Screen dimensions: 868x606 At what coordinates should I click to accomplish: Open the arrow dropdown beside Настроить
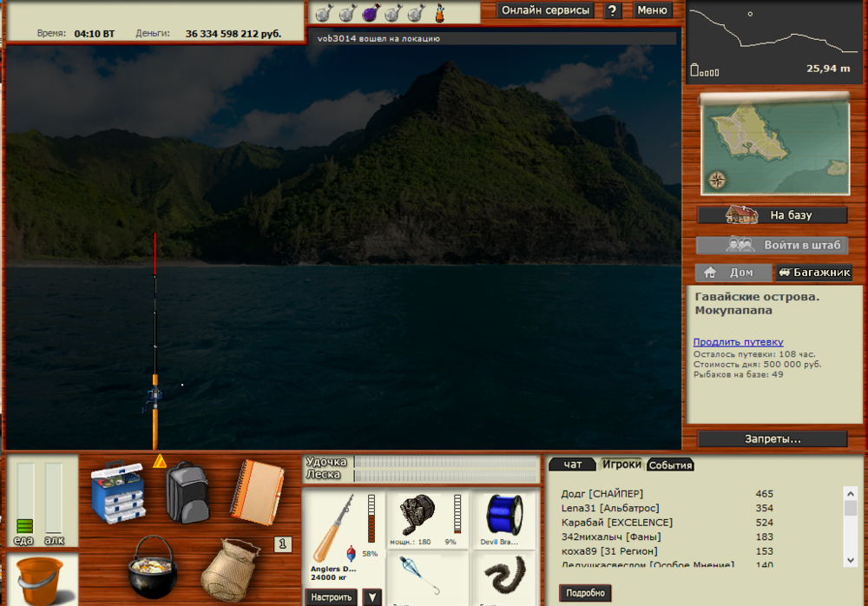pyautogui.click(x=372, y=597)
